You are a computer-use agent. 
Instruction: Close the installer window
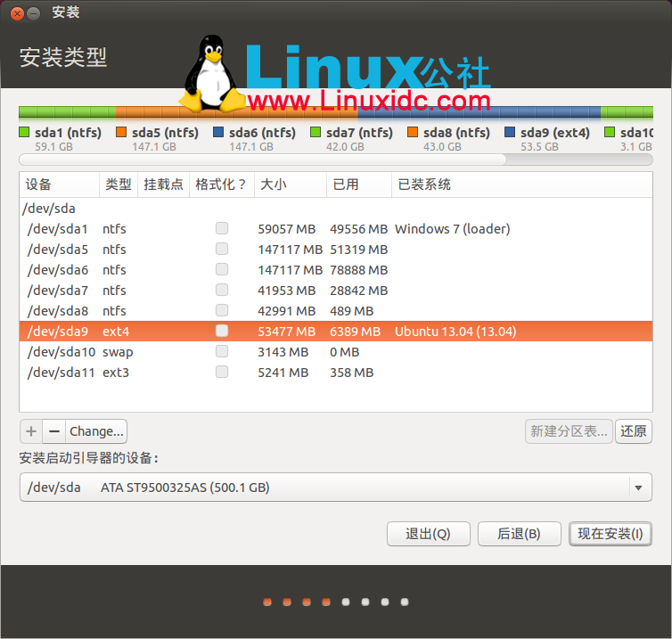(x=17, y=13)
